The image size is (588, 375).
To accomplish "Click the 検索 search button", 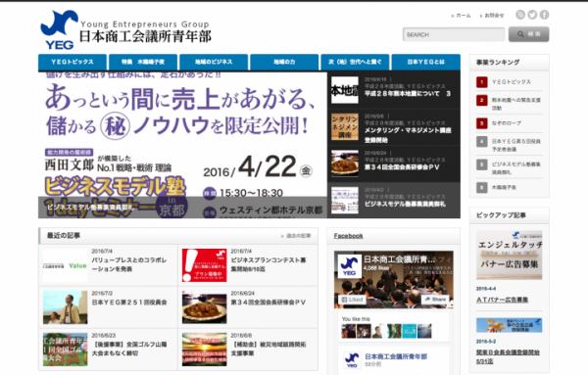I will 529,34.
